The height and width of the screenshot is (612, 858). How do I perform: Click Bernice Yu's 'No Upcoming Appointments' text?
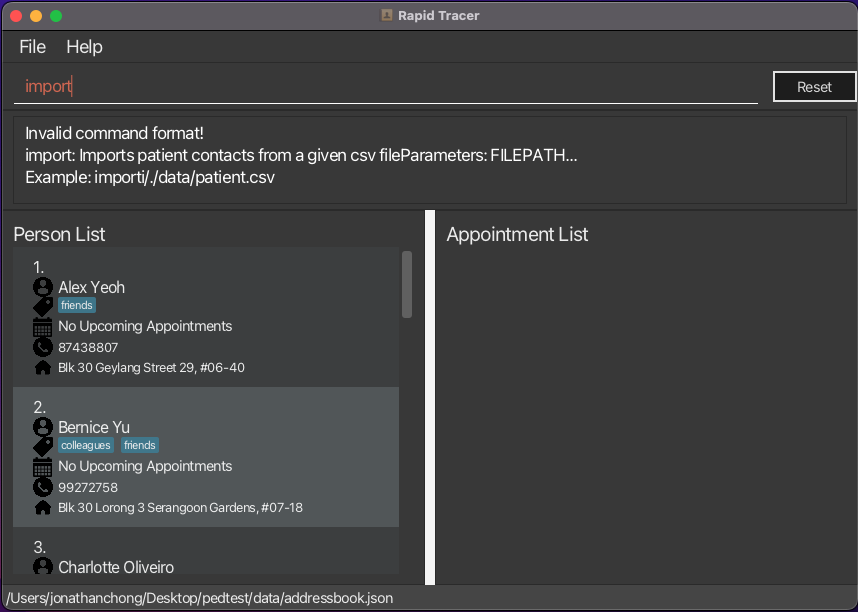click(145, 466)
